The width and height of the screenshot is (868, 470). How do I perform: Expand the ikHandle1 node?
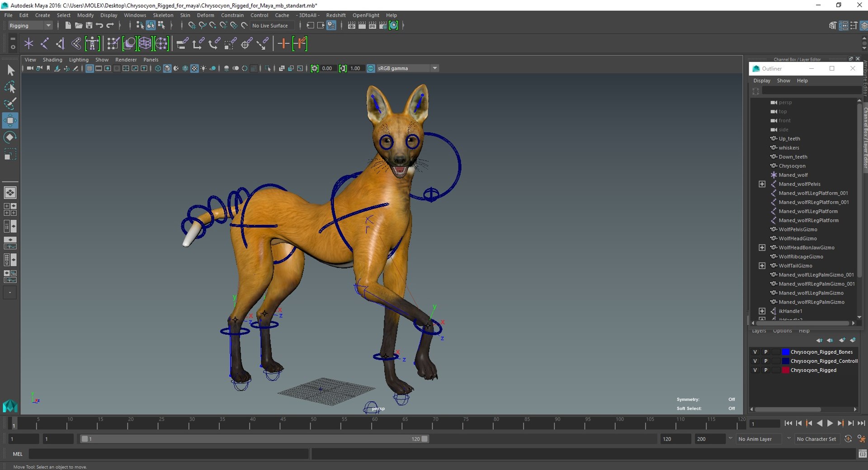pyautogui.click(x=762, y=311)
